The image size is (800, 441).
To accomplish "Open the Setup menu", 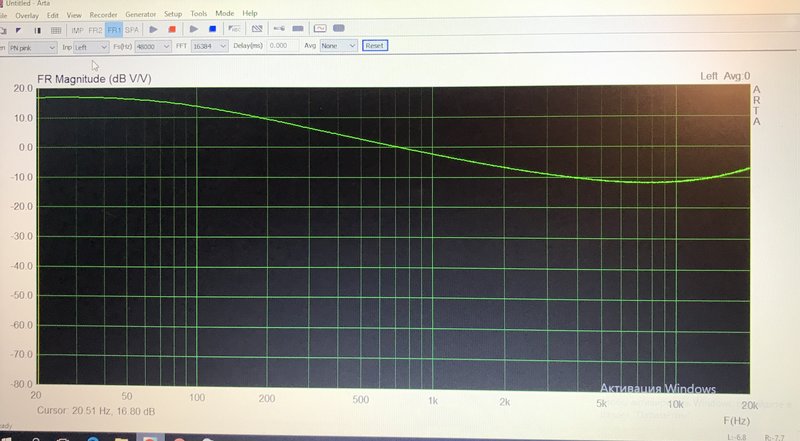I will [173, 14].
